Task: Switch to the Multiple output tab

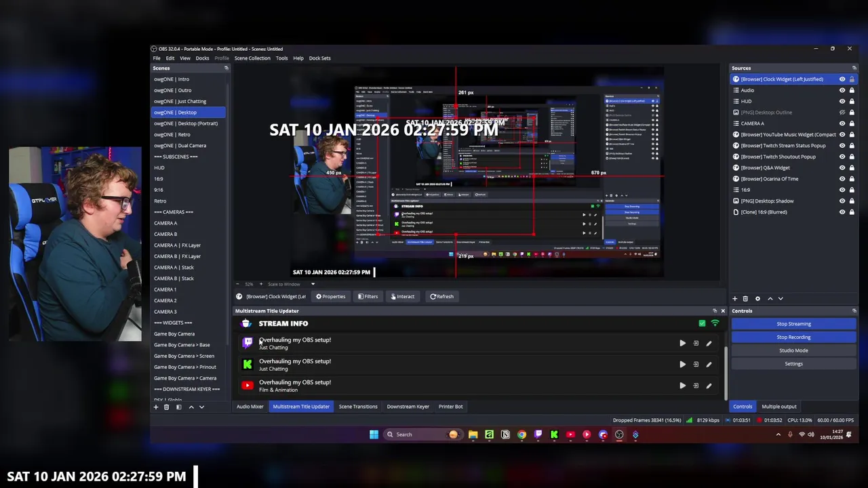Action: (x=779, y=407)
